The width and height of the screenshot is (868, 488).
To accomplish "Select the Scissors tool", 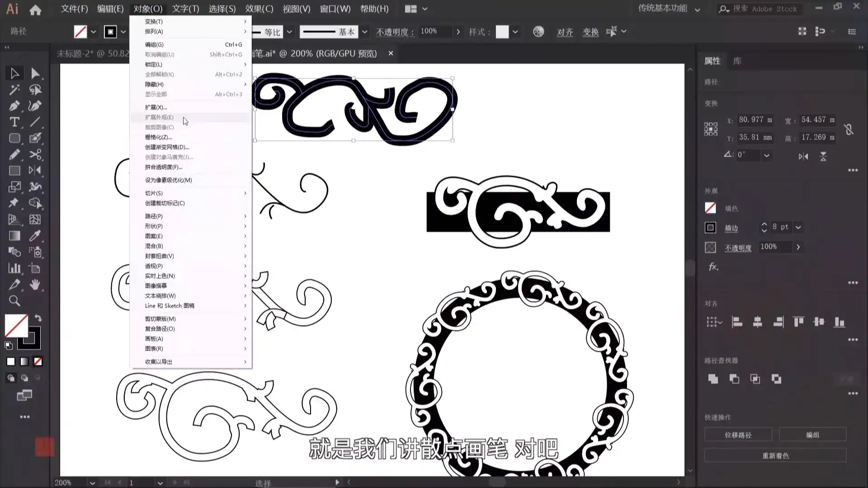I will (35, 155).
